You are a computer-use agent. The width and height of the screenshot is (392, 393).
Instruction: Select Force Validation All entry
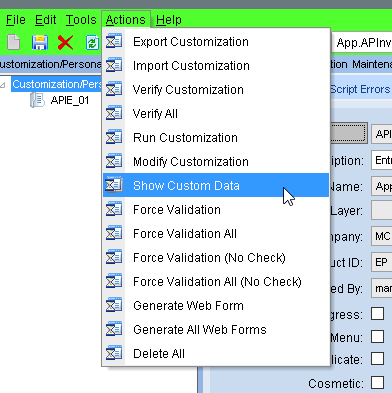pos(216,234)
